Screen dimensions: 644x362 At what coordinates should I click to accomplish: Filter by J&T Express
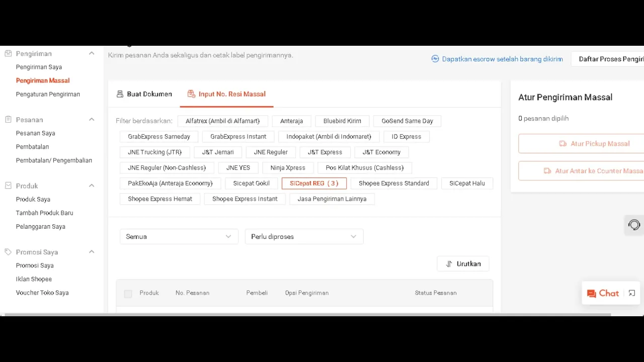click(325, 152)
